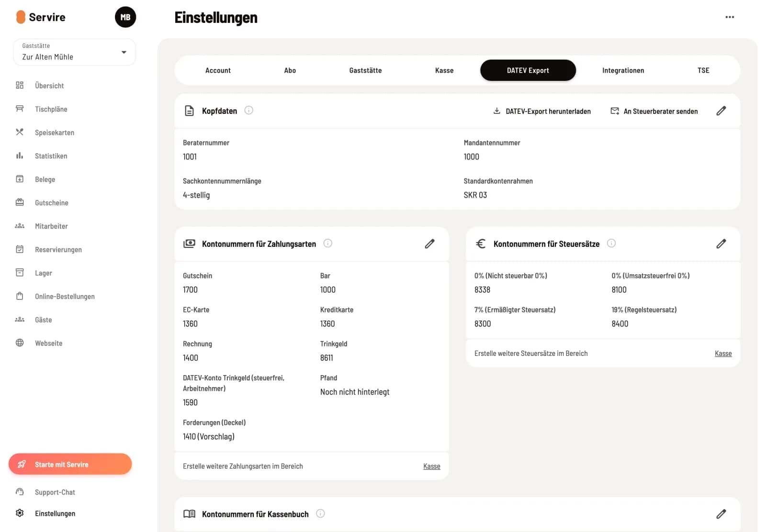Select the TSE tab
Viewport: 766px width, 532px height.
(703, 70)
